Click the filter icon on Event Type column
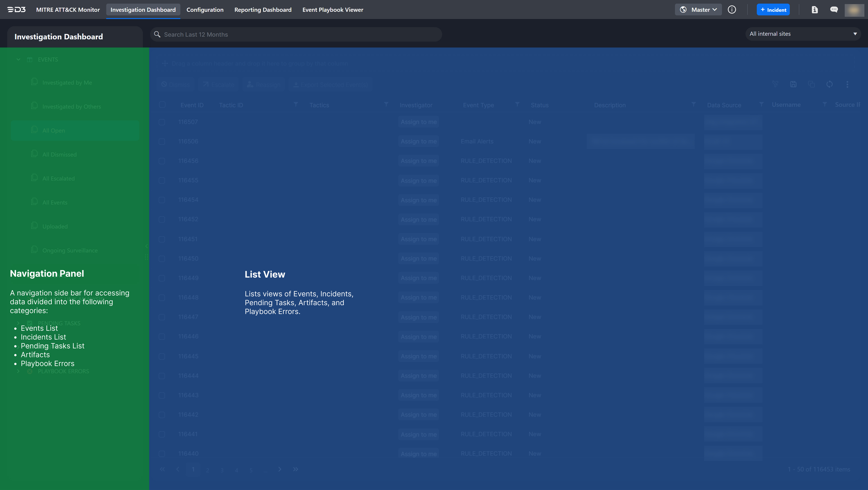This screenshot has width=868, height=490. pos(517,105)
